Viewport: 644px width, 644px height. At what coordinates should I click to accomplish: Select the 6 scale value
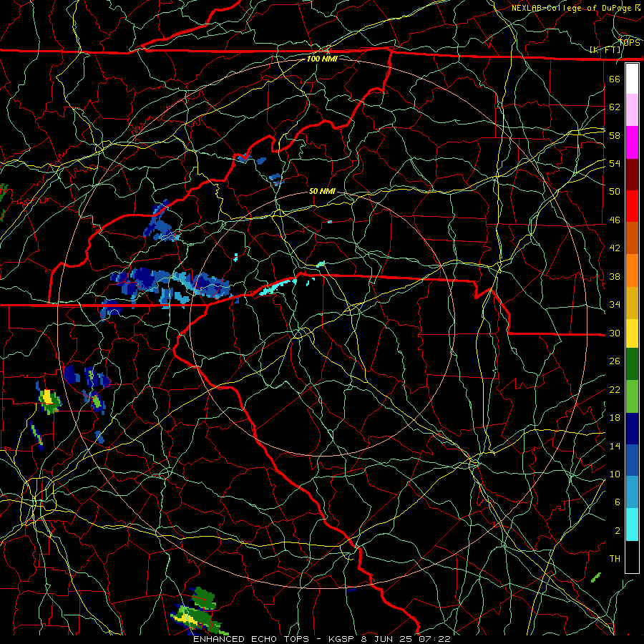pos(618,502)
